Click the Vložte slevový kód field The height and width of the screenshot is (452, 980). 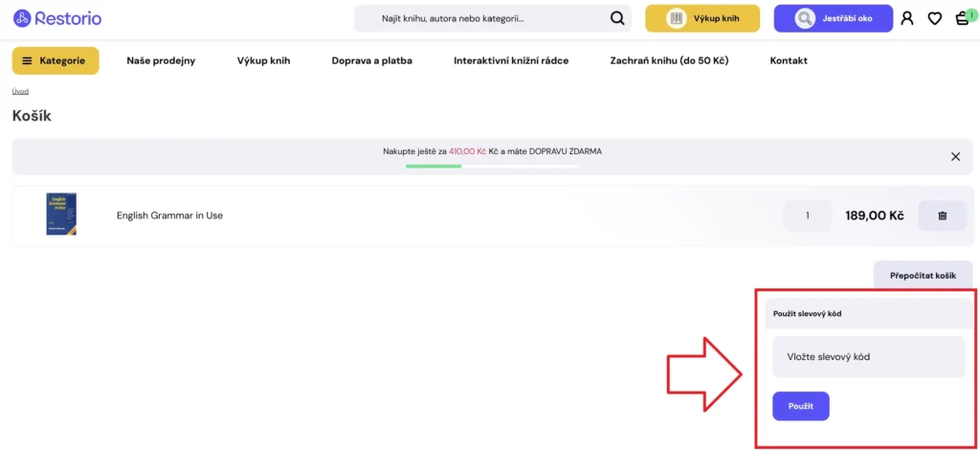click(868, 356)
